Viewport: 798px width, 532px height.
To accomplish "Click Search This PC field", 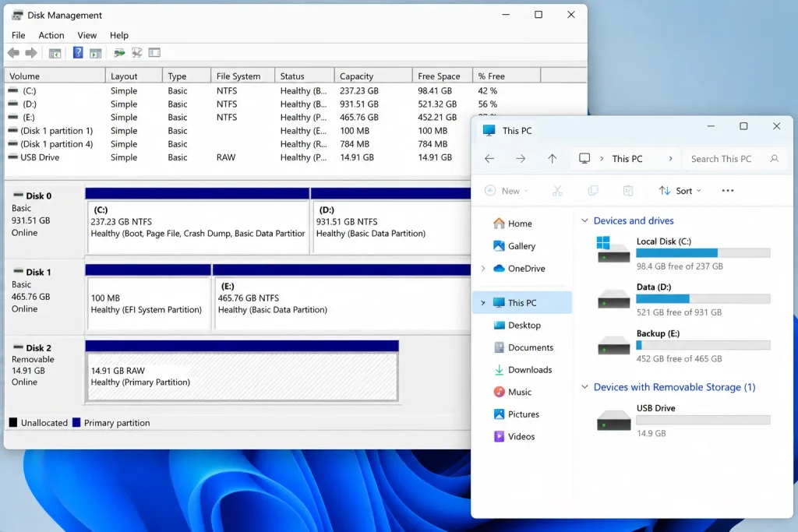I will coord(735,159).
